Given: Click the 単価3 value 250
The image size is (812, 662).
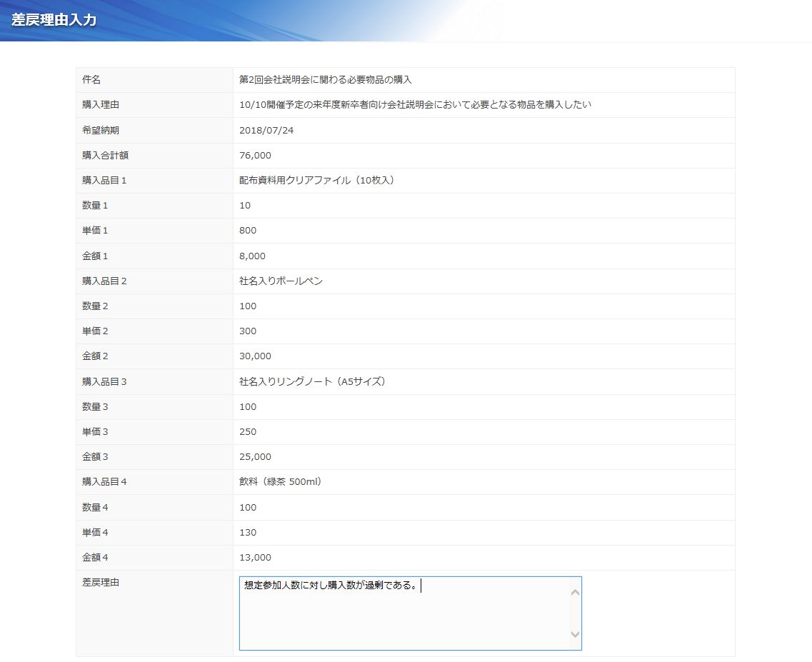Looking at the screenshot, I should (x=248, y=432).
